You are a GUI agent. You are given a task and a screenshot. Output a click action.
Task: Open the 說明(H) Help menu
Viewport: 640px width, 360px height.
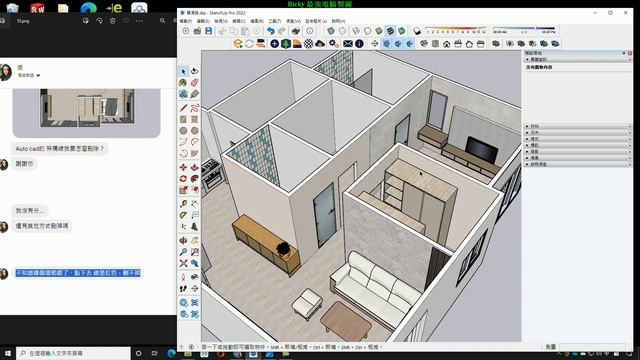(338, 21)
